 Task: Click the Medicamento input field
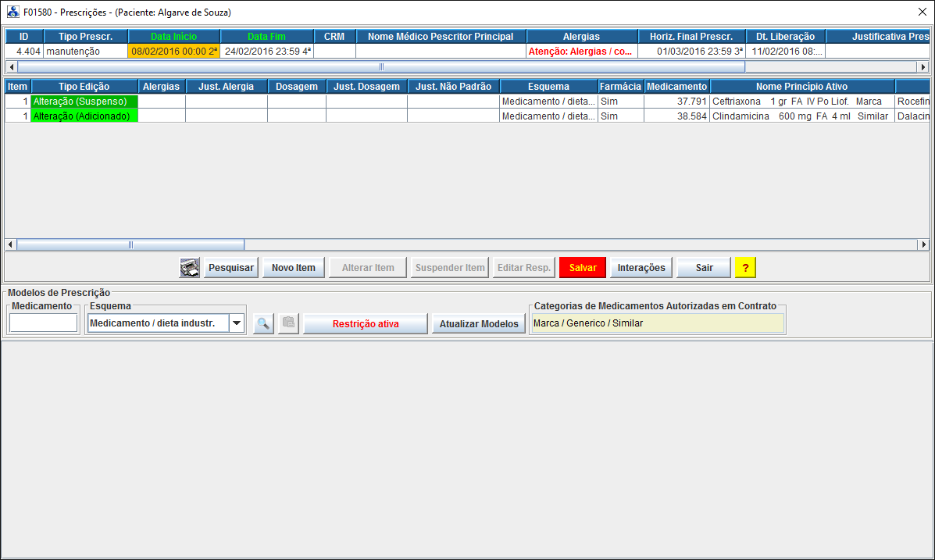44,323
